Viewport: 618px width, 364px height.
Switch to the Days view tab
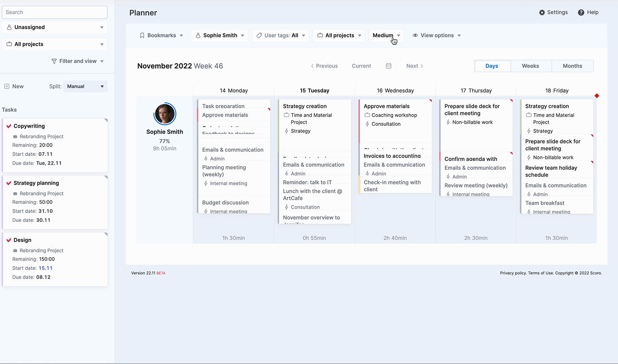pos(492,66)
